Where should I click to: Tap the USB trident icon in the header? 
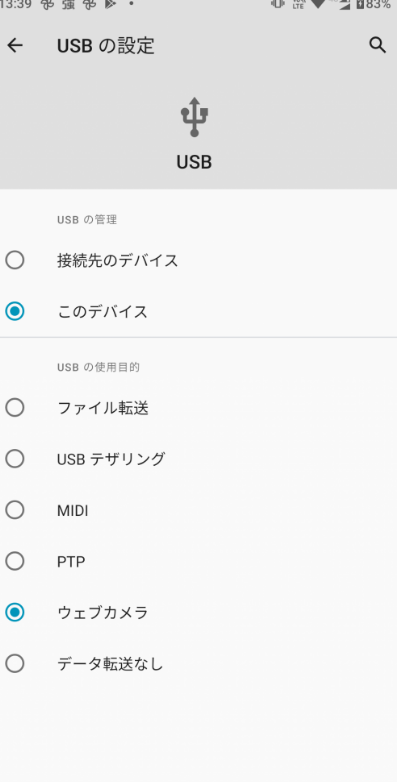pyautogui.click(x=195, y=117)
